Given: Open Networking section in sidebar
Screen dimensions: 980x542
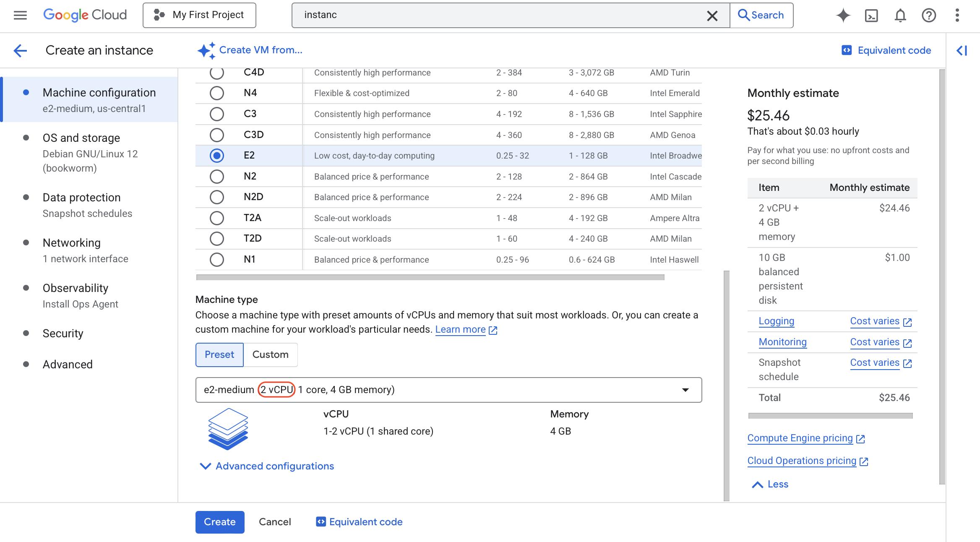Looking at the screenshot, I should (x=72, y=243).
